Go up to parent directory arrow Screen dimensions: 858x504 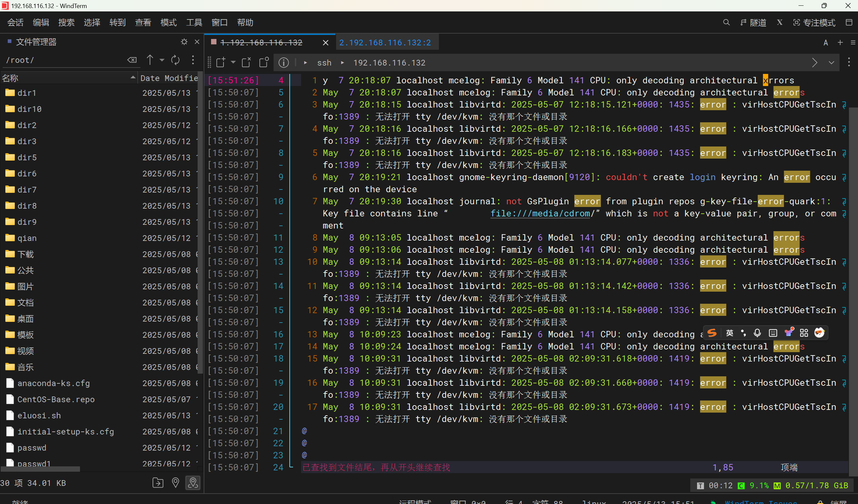(x=150, y=60)
